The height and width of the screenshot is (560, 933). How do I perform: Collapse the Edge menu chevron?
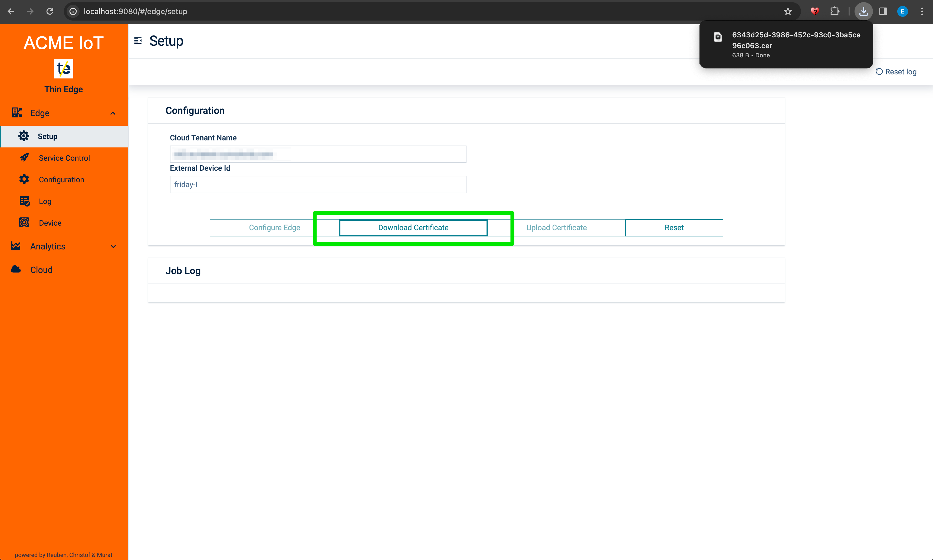pos(113,113)
